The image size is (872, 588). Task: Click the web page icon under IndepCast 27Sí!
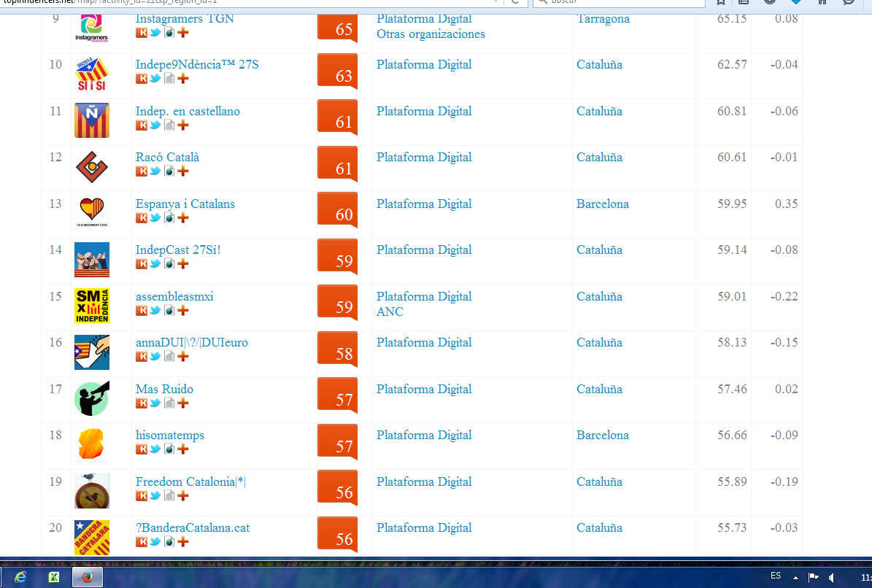pos(169,264)
